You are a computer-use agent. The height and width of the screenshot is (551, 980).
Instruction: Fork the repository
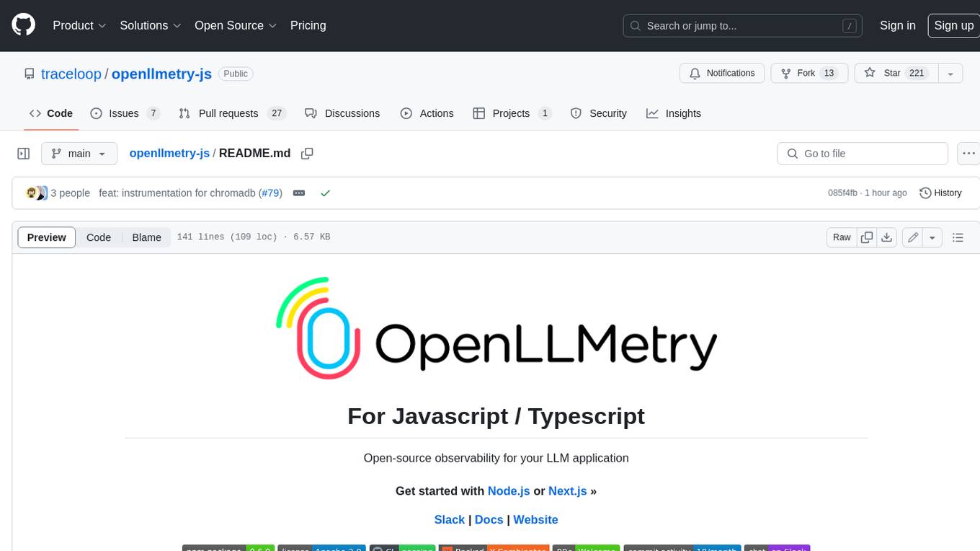809,74
